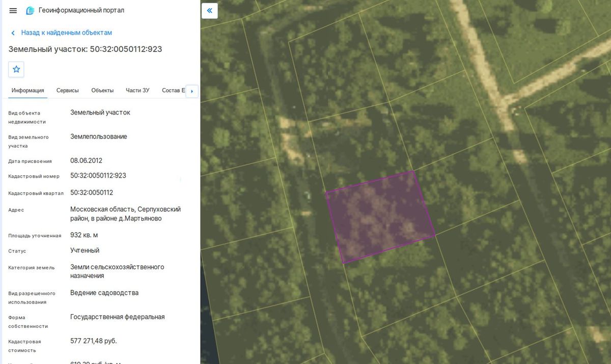Click the cadastral quarter value 50:32:0050112

tap(92, 192)
